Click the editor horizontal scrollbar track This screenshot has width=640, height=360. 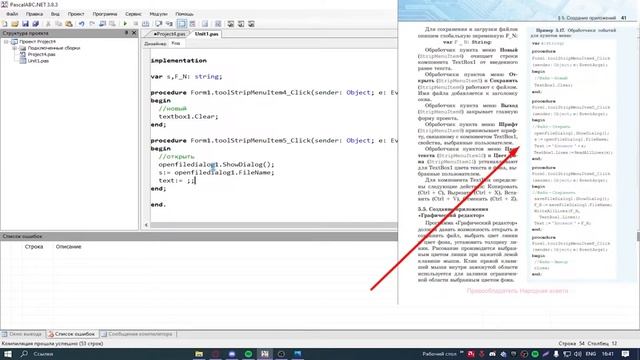coord(273,225)
